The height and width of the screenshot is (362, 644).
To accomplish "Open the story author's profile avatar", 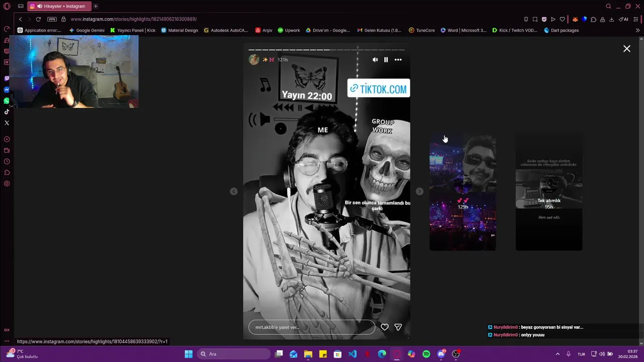I will pyautogui.click(x=254, y=59).
